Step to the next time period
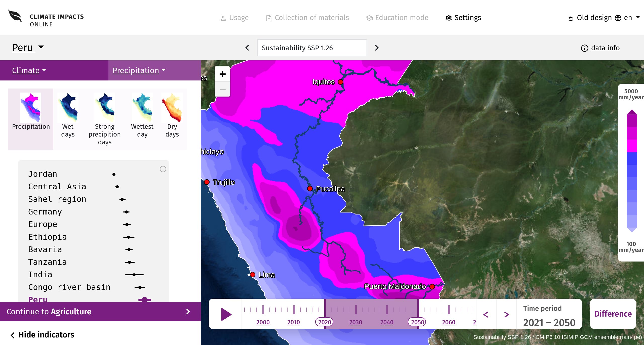Screen dimensions: 644x345 (507, 314)
